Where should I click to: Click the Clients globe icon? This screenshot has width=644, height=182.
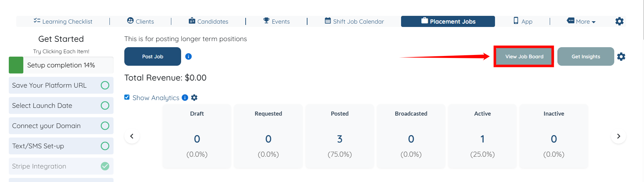coord(130,21)
